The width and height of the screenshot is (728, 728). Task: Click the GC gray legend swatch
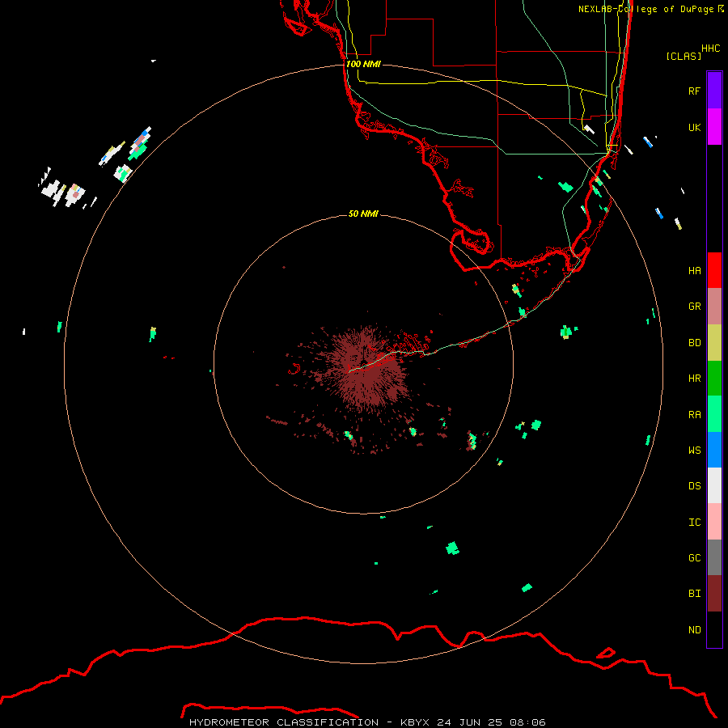pyautogui.click(x=714, y=557)
